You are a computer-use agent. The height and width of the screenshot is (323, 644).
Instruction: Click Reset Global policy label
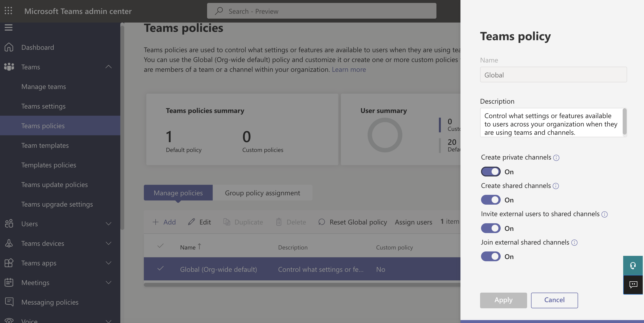358,222
